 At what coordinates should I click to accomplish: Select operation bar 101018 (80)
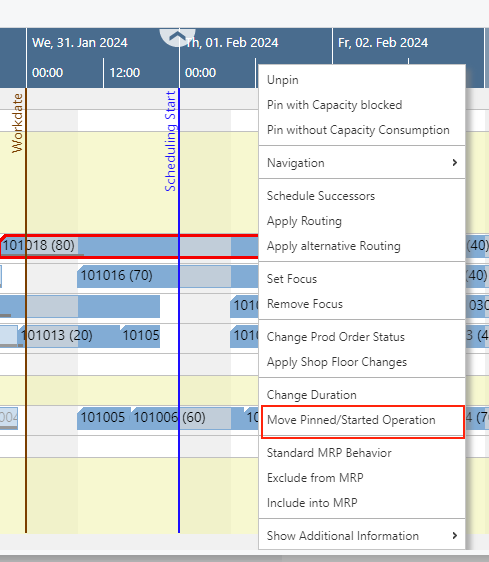point(129,246)
